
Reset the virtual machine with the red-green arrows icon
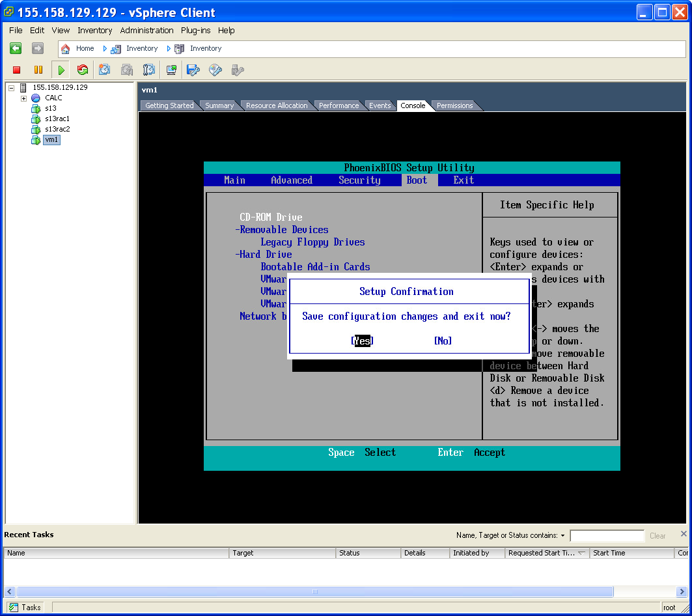tap(83, 70)
